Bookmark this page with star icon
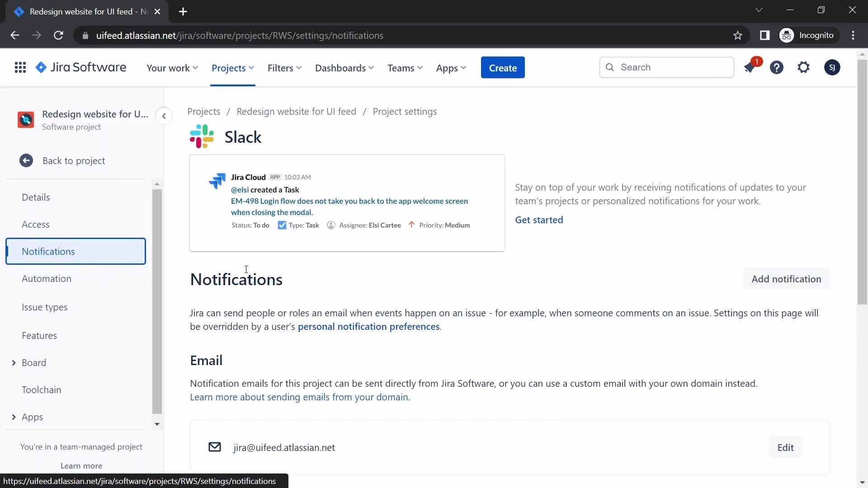 pos(738,36)
